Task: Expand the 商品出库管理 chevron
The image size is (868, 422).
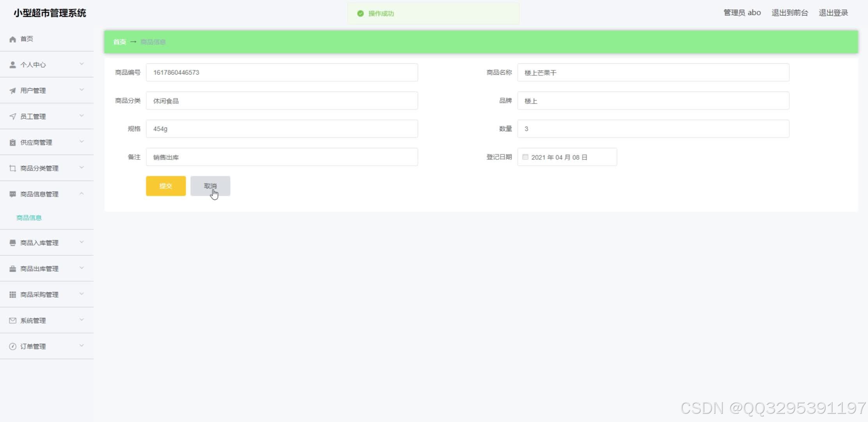Action: (x=82, y=268)
